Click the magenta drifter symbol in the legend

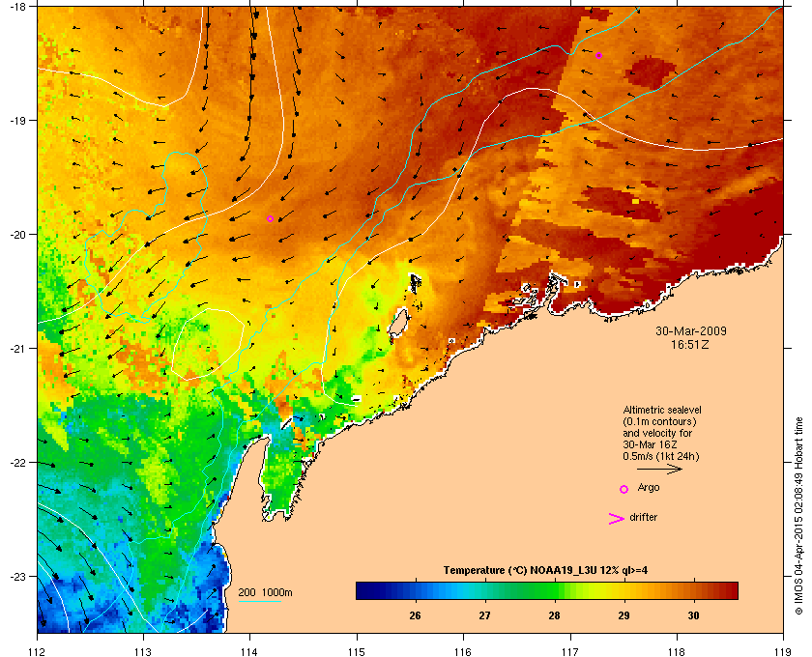(x=617, y=519)
